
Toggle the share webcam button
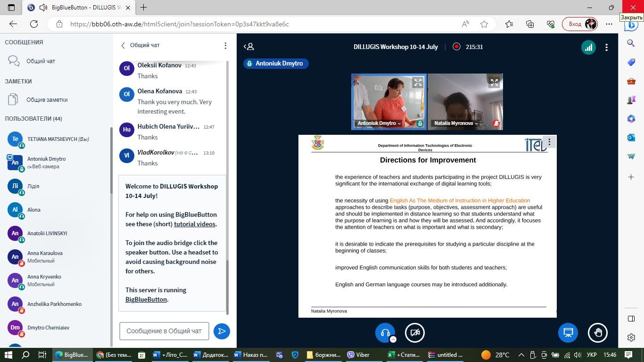click(415, 333)
